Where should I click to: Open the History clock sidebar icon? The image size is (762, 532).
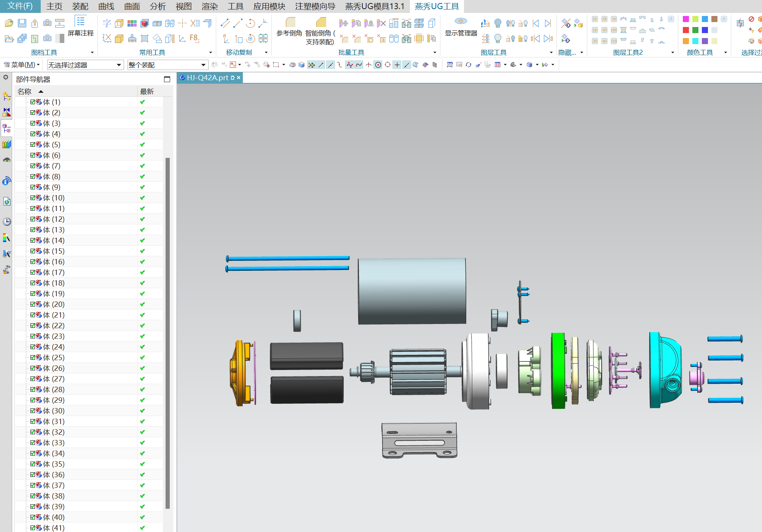(6, 222)
